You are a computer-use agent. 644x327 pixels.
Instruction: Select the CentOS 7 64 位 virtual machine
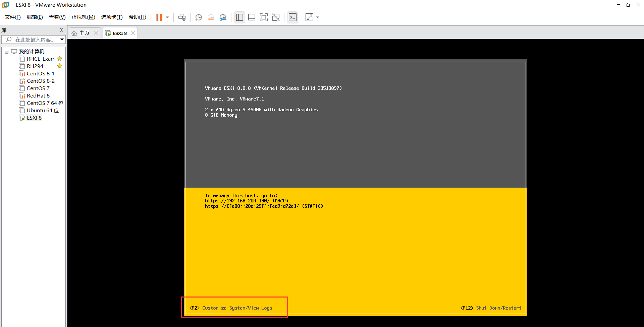[x=45, y=103]
